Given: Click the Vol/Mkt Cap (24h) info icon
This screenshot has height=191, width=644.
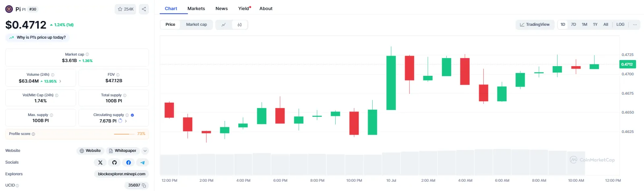Looking at the screenshot, I should [57, 95].
